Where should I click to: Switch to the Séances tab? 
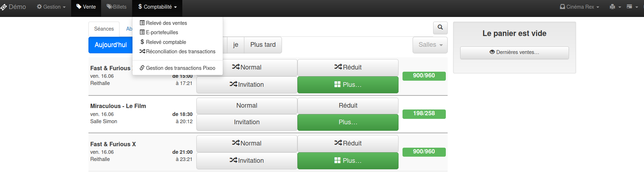104,29
